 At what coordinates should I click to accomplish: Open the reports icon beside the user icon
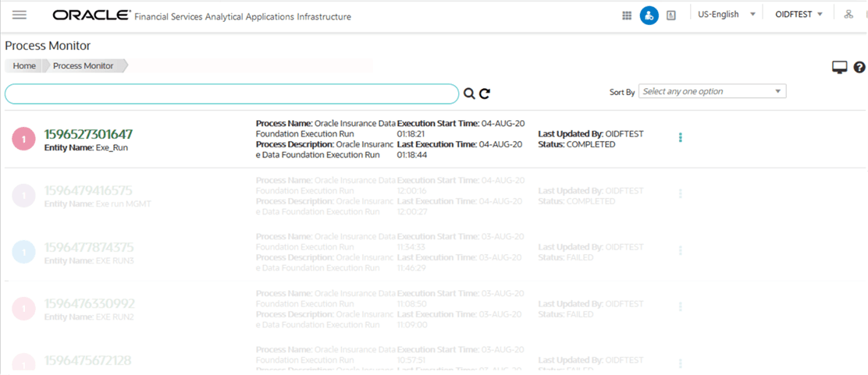click(x=671, y=16)
